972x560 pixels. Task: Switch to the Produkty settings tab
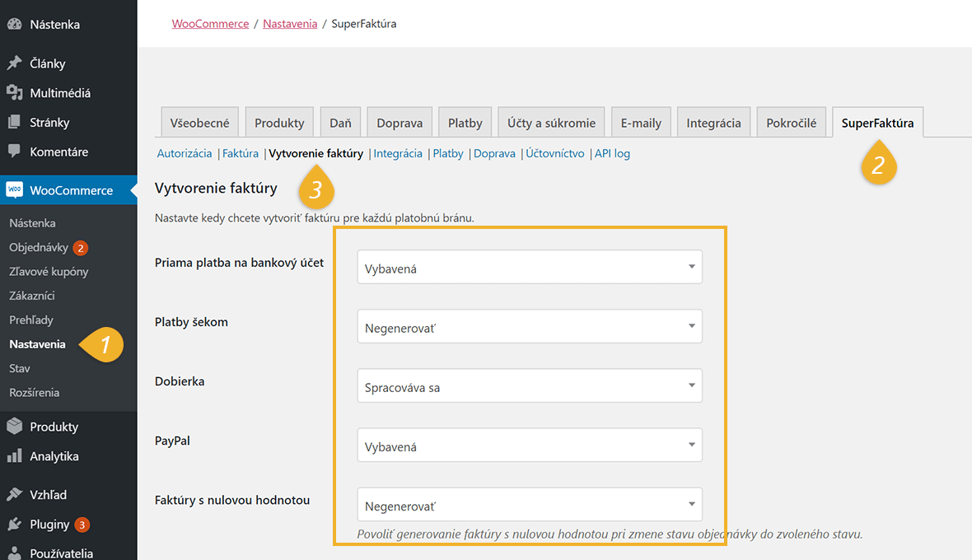click(x=279, y=122)
